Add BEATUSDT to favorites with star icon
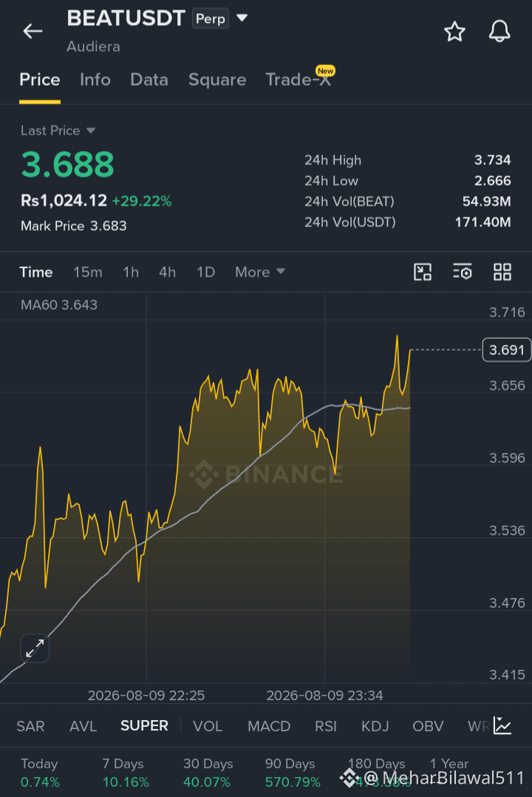 454,32
